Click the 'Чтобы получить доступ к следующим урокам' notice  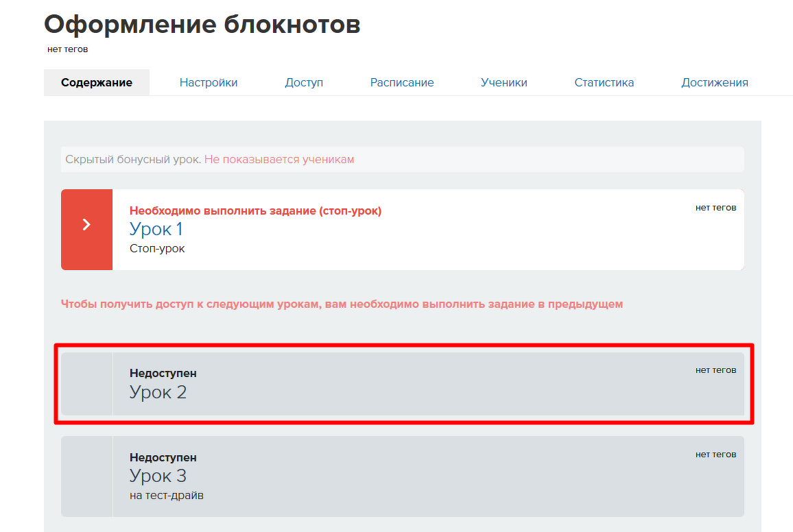click(342, 304)
